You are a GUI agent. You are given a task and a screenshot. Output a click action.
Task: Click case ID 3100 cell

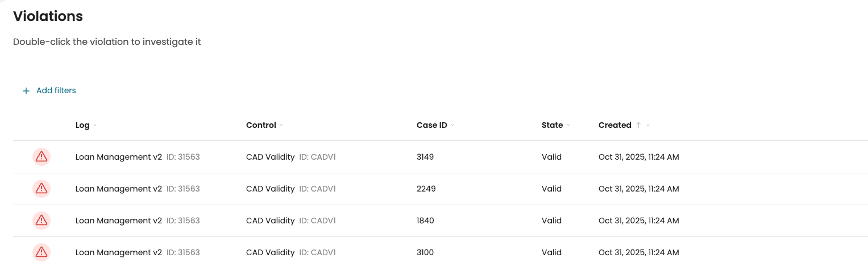click(425, 252)
